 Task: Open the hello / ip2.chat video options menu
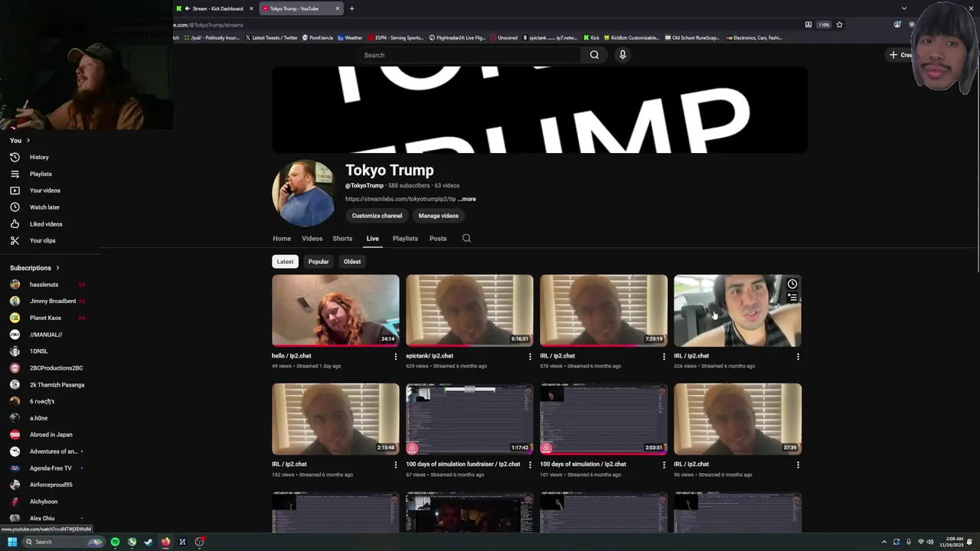(396, 357)
